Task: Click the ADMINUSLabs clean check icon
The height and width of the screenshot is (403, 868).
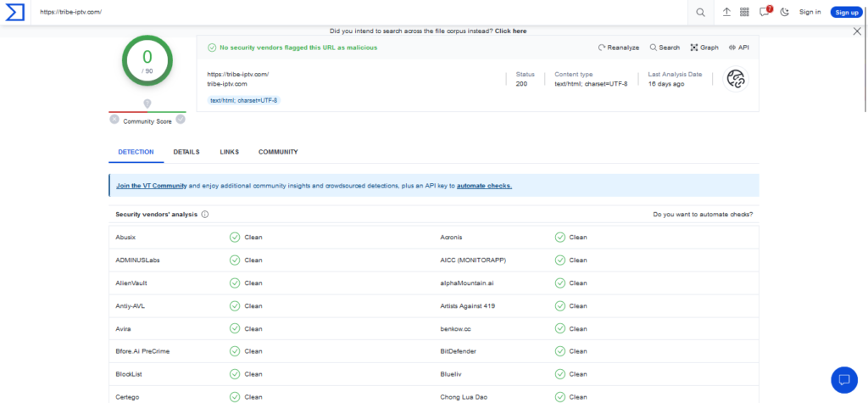Action: click(x=235, y=260)
